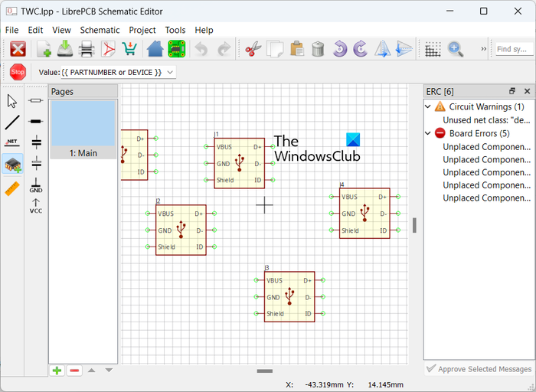Viewport: 536px width, 392px height.
Task: Select the '1: Main' page thumbnail
Action: point(83,129)
